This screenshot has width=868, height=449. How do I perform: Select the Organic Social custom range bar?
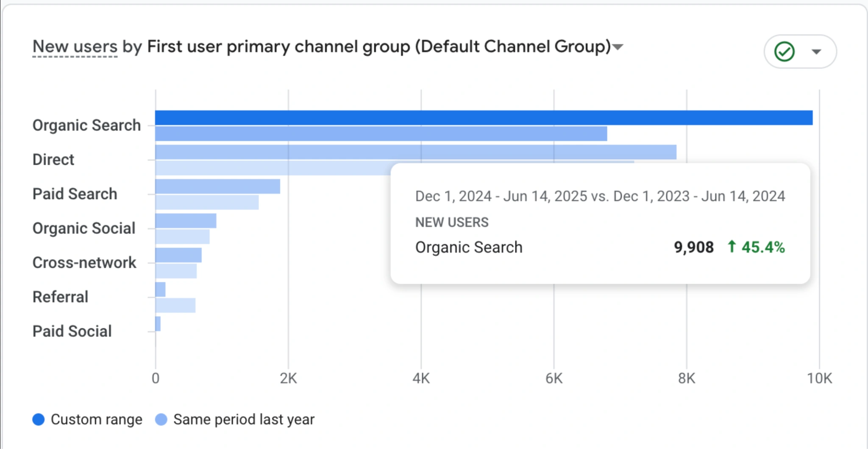[x=186, y=221]
